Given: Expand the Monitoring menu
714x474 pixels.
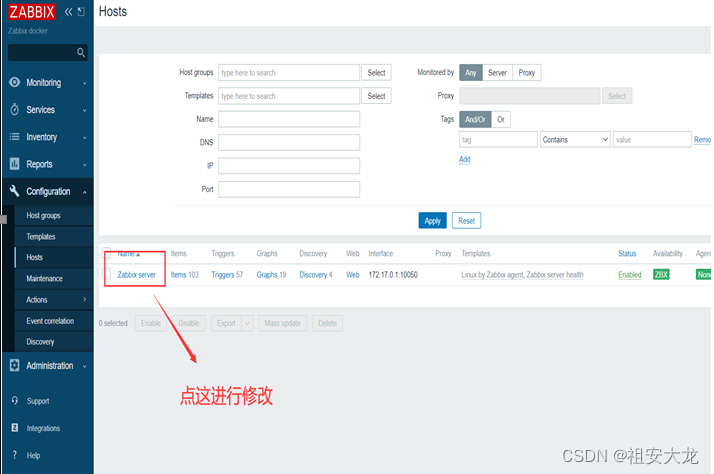Looking at the screenshot, I should coord(85,83).
